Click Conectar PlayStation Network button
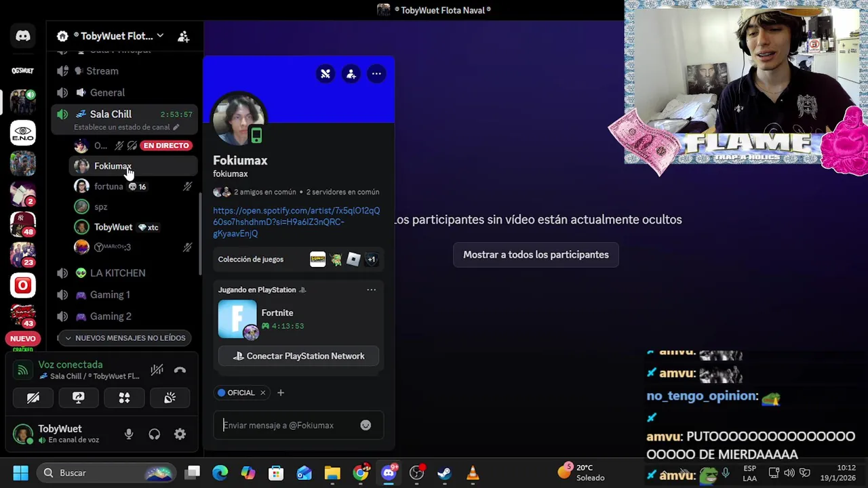This screenshot has height=488, width=868. point(298,356)
